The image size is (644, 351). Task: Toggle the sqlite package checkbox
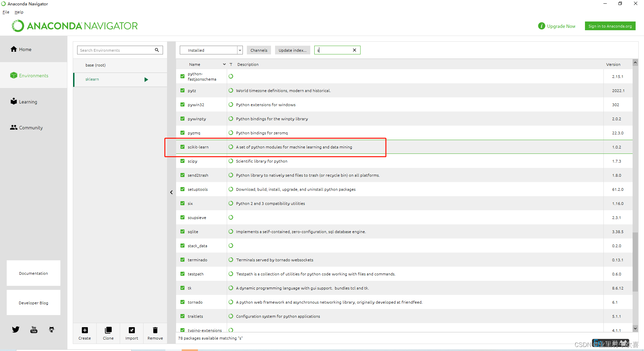182,231
